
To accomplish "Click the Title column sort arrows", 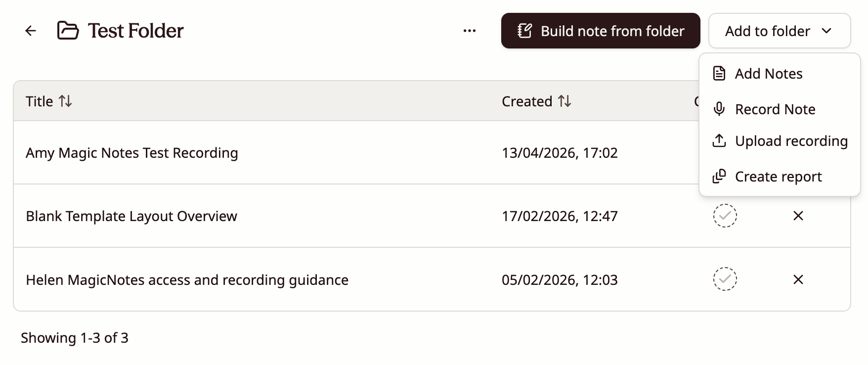I will 65,101.
